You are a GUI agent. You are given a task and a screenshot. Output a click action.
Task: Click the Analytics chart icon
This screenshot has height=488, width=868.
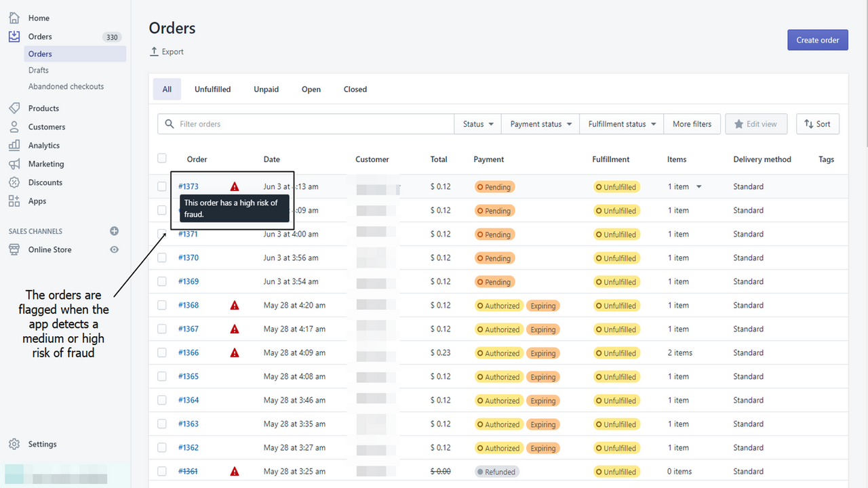[x=14, y=144]
